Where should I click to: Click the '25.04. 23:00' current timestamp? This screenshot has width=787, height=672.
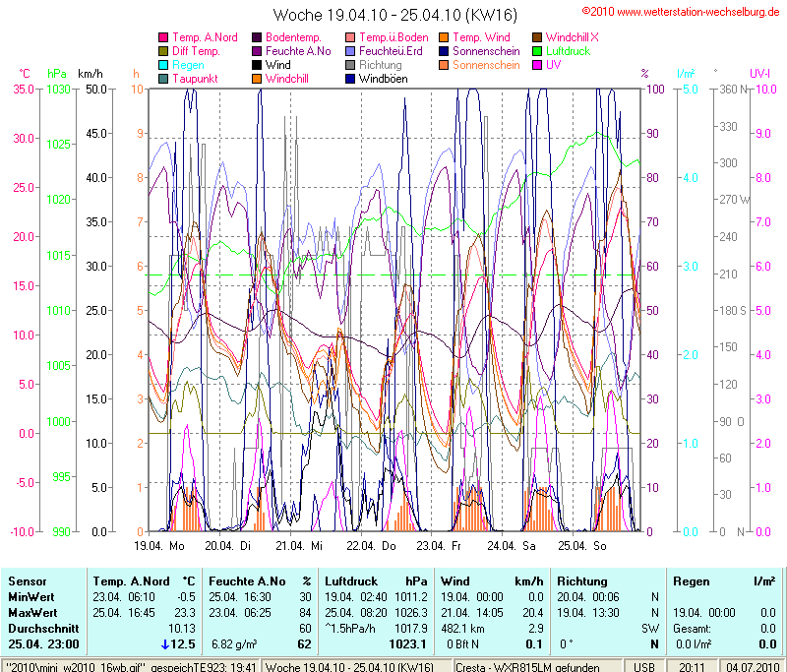click(43, 643)
